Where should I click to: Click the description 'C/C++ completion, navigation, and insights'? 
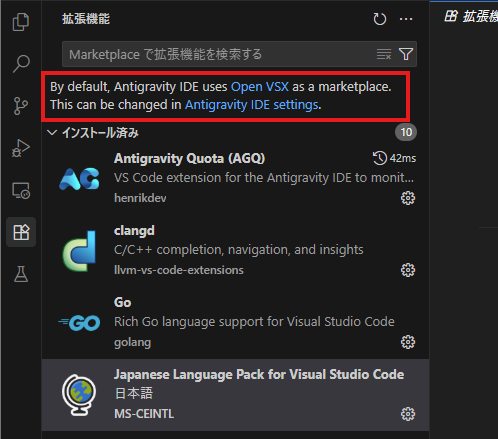point(239,250)
